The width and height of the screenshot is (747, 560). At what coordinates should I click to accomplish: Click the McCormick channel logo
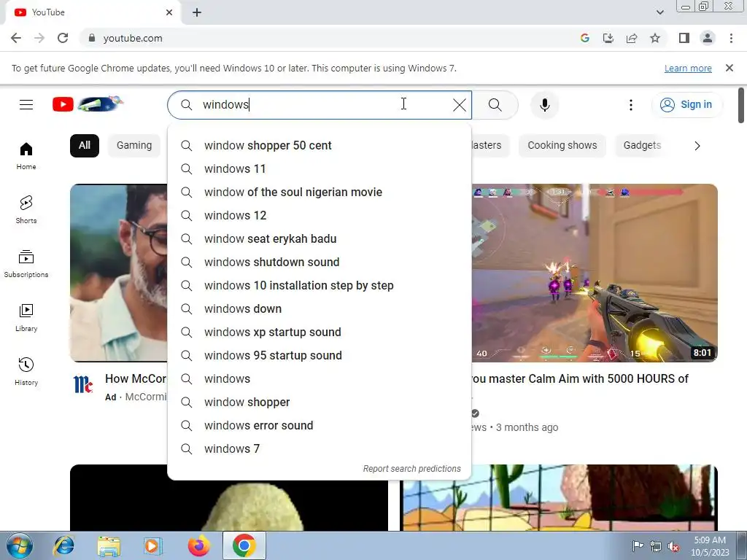click(x=83, y=384)
